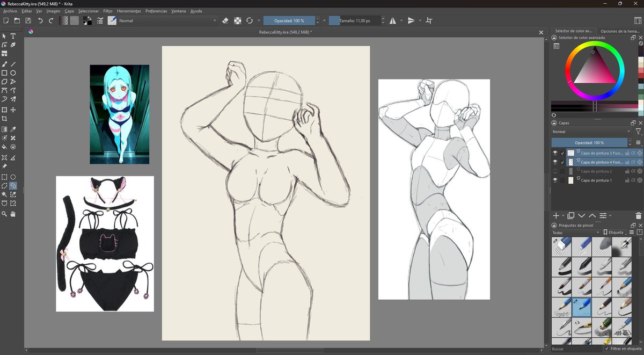Toggle Eraser mode in the toolbar
644x355 pixels.
coord(225,20)
